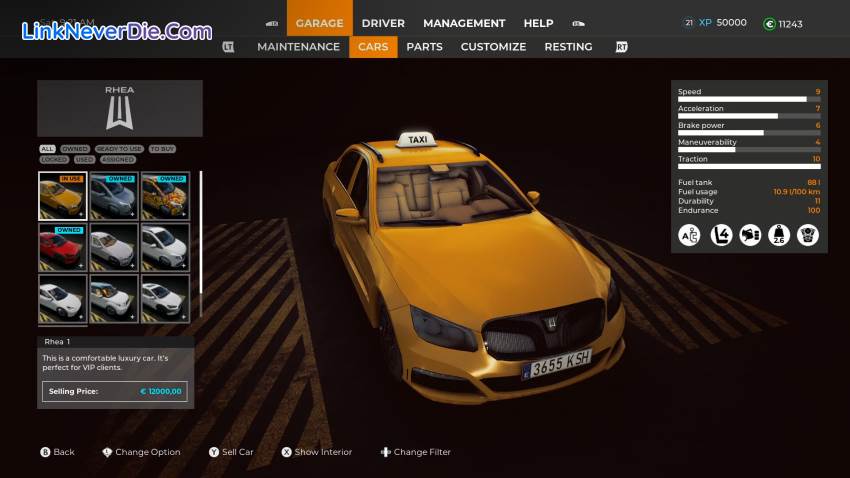Click the engine icon in stats panel
This screenshot has width=850, height=478.
click(x=808, y=235)
